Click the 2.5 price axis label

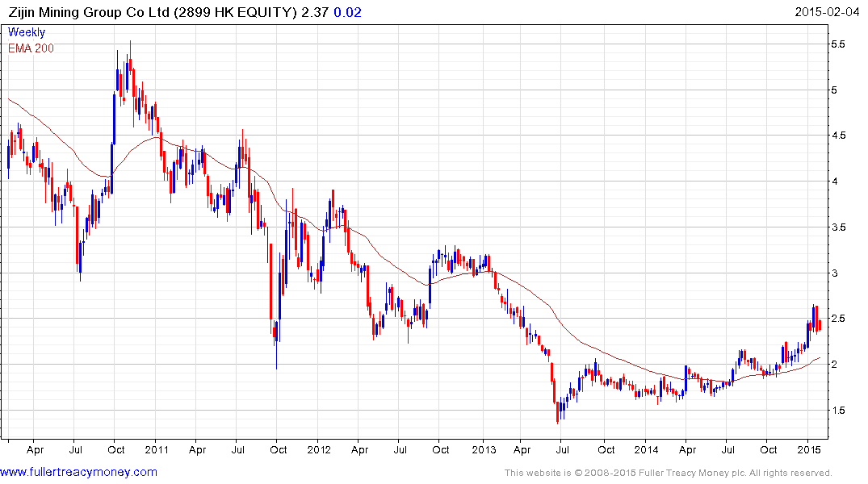point(838,319)
